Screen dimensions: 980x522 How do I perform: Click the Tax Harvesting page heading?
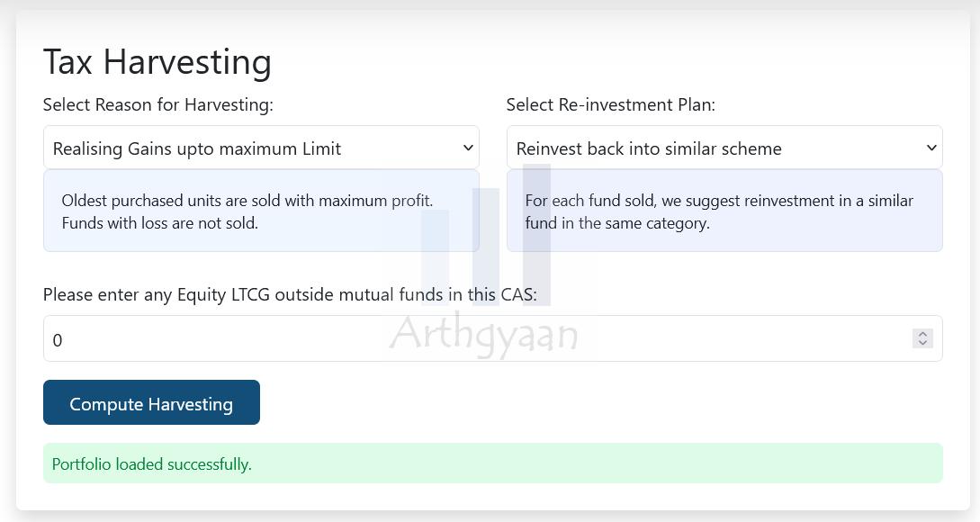(x=157, y=61)
